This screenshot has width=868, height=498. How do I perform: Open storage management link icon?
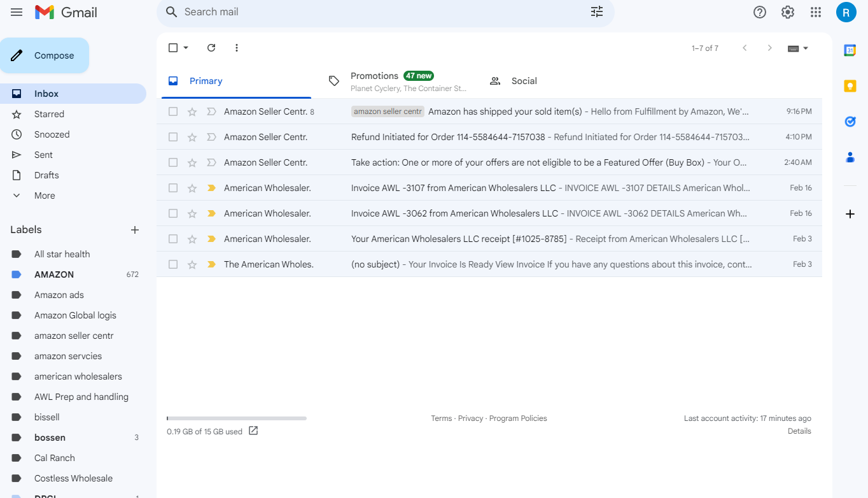tap(253, 431)
